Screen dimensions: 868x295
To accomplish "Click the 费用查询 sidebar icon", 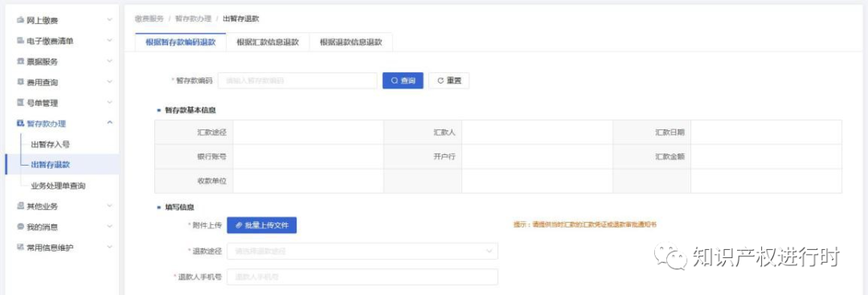I will [20, 82].
